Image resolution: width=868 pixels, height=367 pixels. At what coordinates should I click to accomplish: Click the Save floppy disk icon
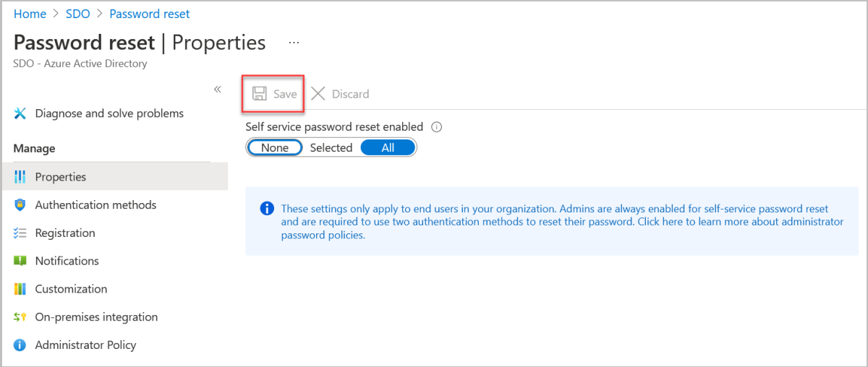tap(259, 94)
